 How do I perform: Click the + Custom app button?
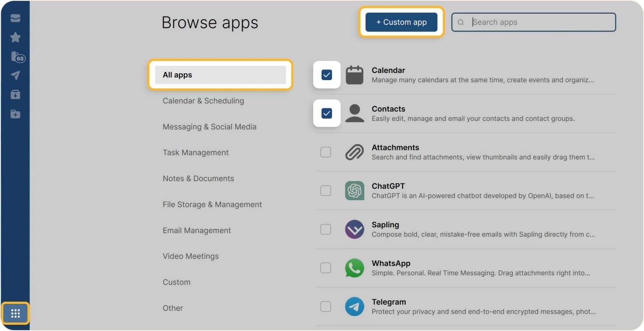tap(402, 22)
